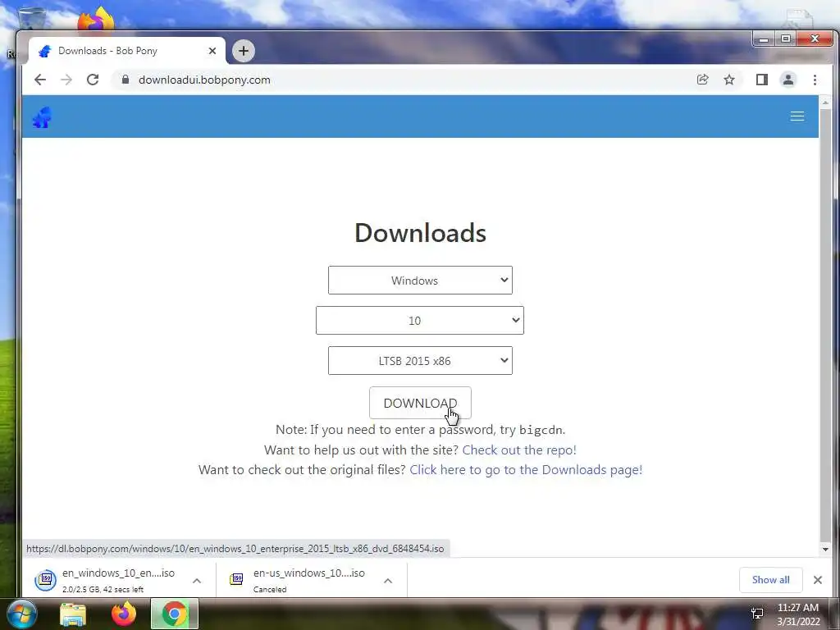This screenshot has height=630, width=840.
Task: Select the Downloads - Bob Pony tab
Action: pyautogui.click(x=126, y=51)
